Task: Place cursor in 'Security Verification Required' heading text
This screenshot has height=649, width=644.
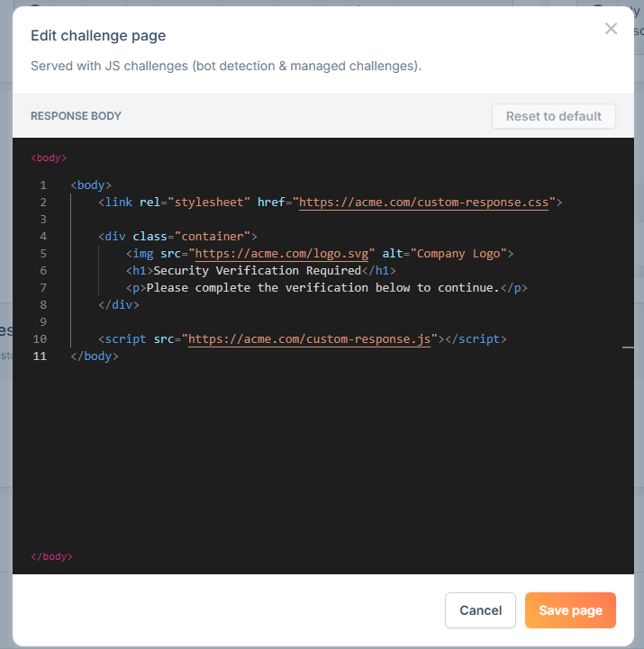Action: click(x=258, y=271)
